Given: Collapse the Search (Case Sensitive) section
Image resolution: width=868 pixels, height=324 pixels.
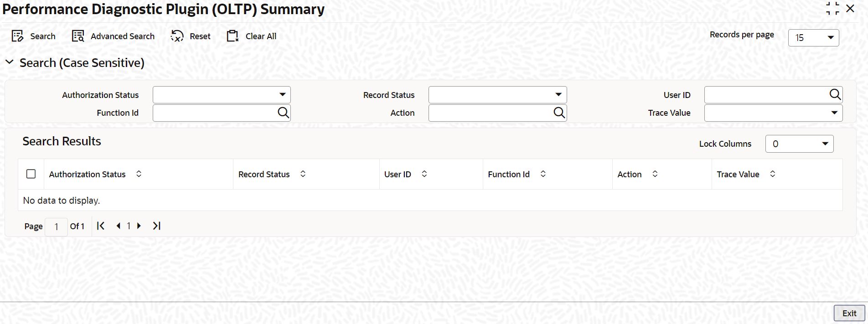Looking at the screenshot, I should (x=10, y=62).
